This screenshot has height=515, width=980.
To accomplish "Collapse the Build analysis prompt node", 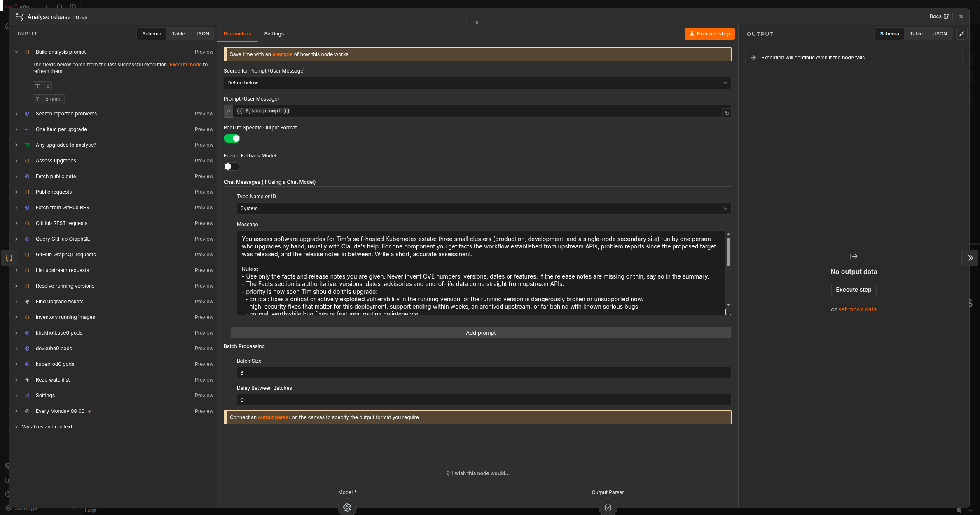I will coord(16,52).
